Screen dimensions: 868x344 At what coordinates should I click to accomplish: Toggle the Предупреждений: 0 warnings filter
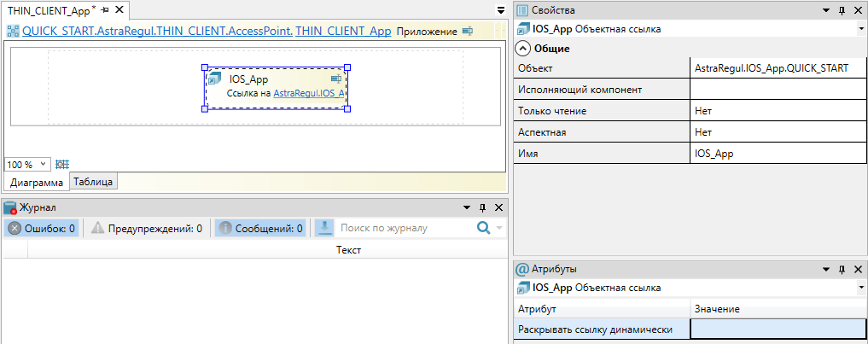click(147, 228)
